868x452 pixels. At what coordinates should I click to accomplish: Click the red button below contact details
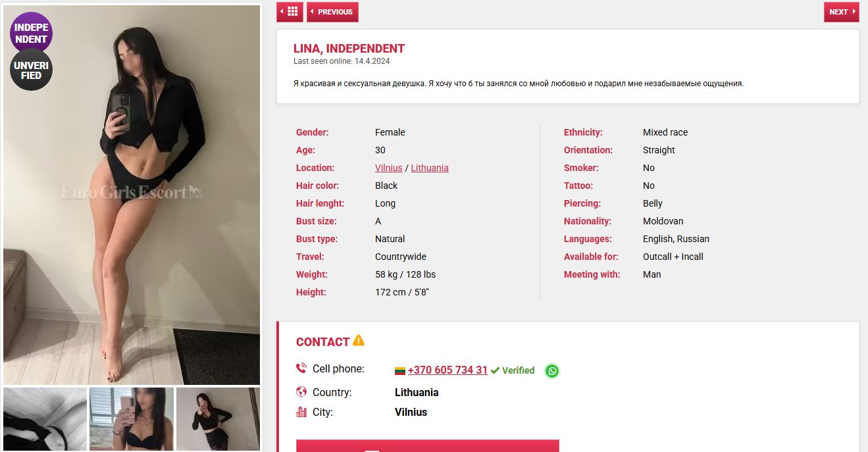[427, 446]
